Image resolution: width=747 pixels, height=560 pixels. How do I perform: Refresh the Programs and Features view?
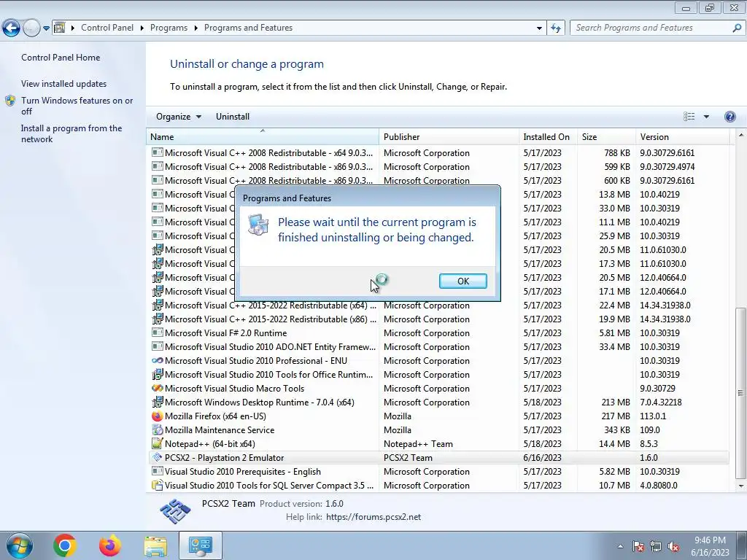tap(555, 28)
